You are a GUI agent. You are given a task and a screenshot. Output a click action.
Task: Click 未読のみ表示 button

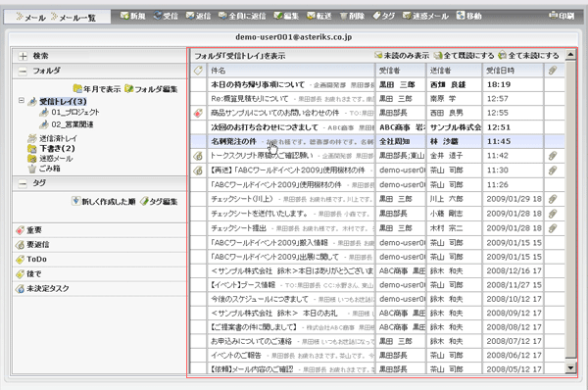click(402, 56)
